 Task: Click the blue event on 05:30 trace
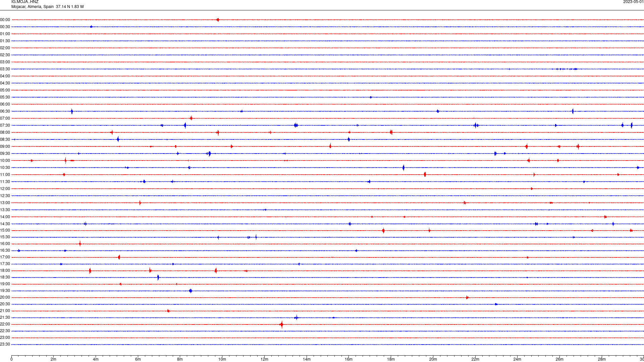click(x=371, y=97)
